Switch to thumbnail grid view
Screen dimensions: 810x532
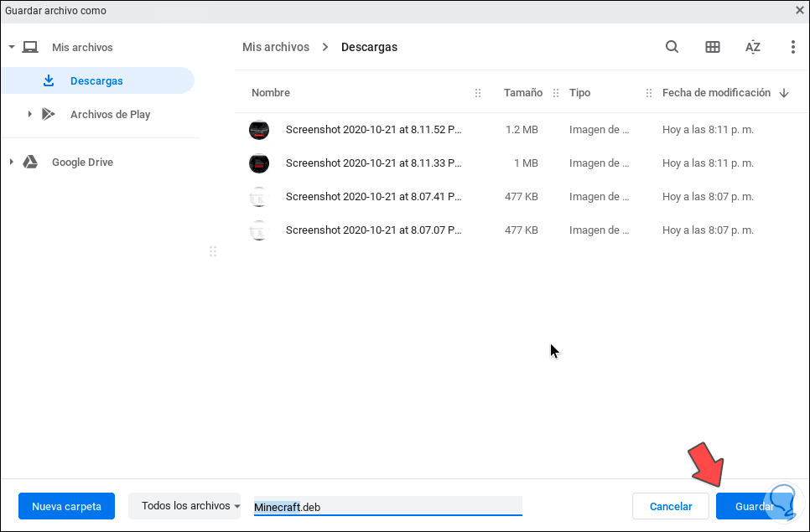[x=713, y=47]
